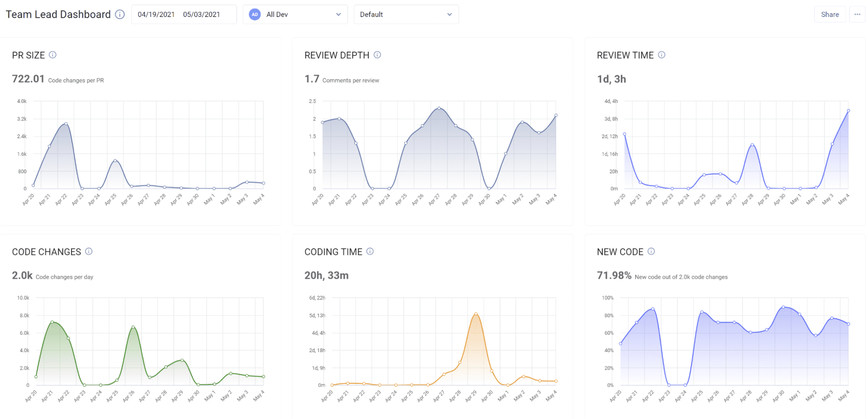Screen dimensions: 868x419
Task: Click the All Dev dropdown chevron arrow
Action: pyautogui.click(x=339, y=14)
